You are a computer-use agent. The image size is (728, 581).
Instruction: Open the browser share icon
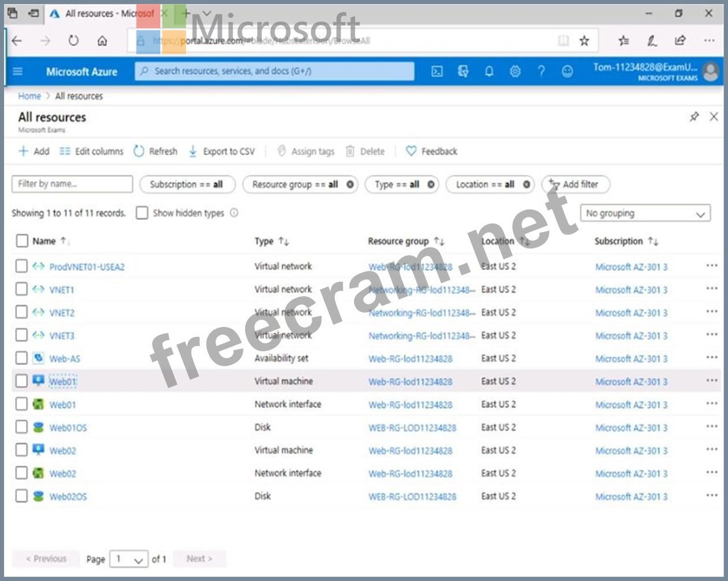[680, 41]
